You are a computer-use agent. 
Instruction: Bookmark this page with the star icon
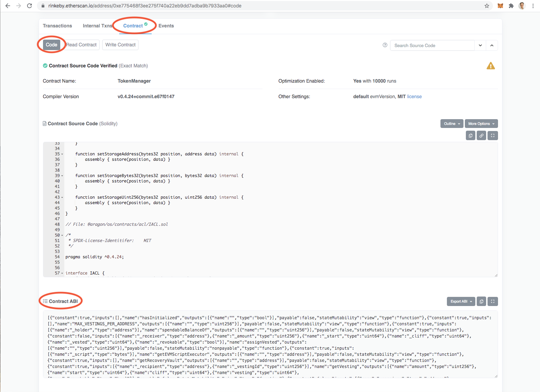click(487, 6)
